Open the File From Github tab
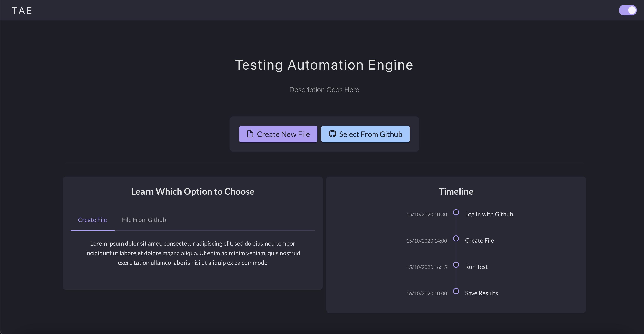Screen dimensions: 644x334 (x=144, y=220)
